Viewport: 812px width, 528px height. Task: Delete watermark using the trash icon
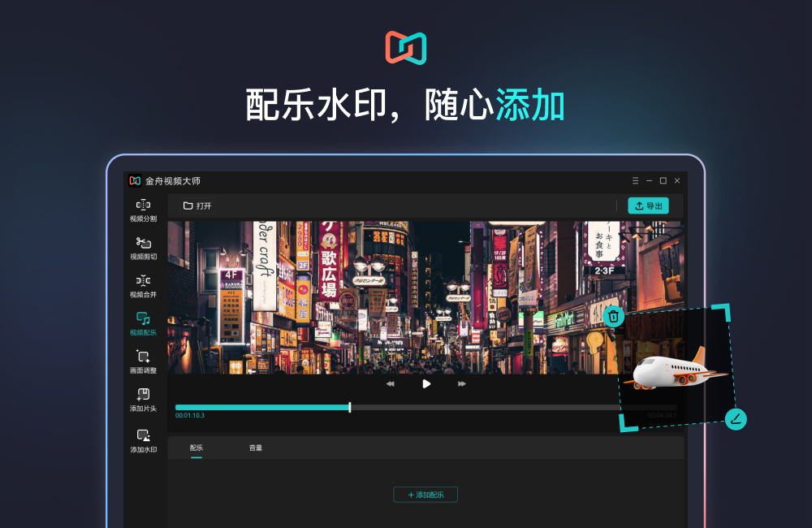click(x=615, y=316)
